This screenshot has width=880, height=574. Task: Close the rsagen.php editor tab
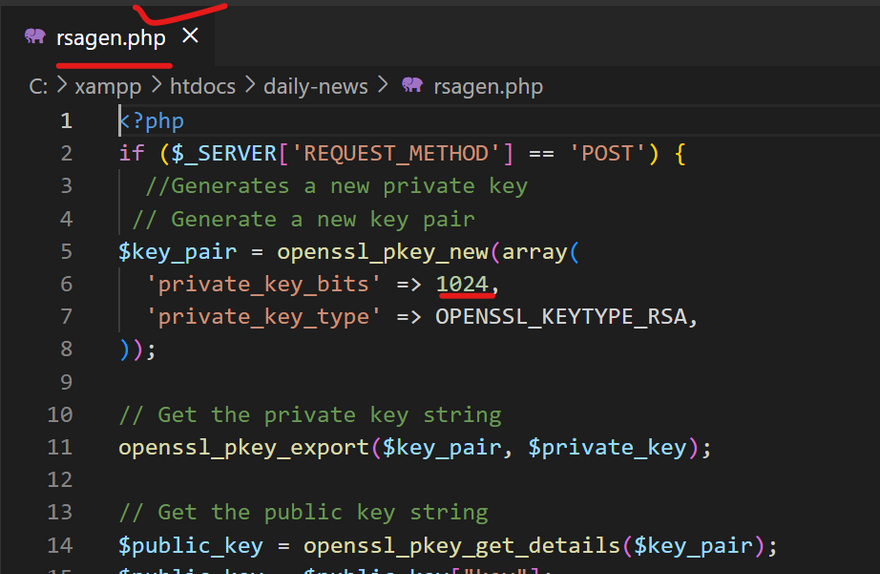(x=190, y=36)
